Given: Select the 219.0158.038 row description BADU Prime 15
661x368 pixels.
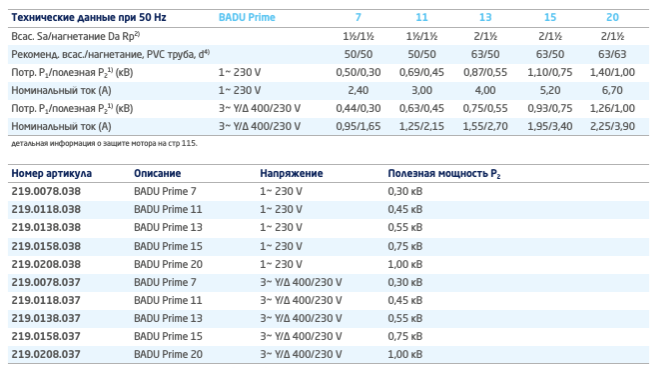Looking at the screenshot, I should pyautogui.click(x=168, y=246).
